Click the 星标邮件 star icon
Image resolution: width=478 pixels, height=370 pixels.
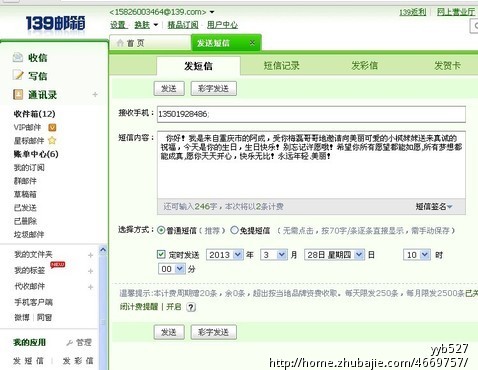tap(52, 140)
